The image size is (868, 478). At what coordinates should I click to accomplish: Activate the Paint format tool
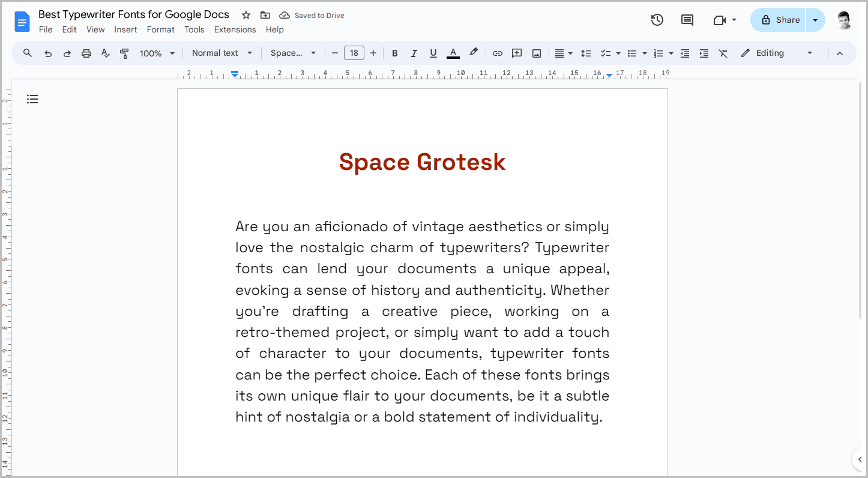(x=124, y=53)
